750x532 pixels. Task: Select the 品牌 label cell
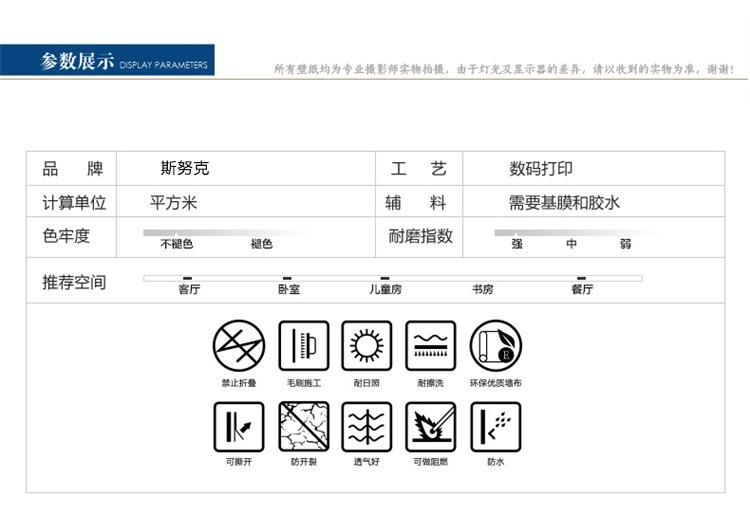[x=72, y=169]
